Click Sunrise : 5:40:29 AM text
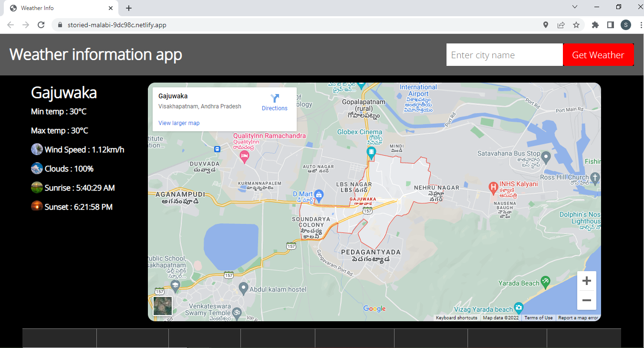Image resolution: width=644 pixels, height=348 pixels. tap(80, 188)
